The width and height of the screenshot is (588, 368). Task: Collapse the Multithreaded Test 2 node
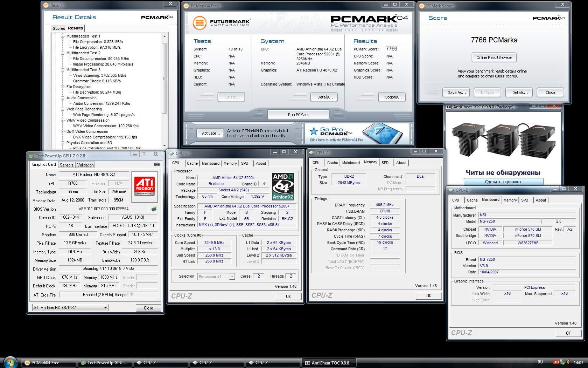(x=63, y=53)
